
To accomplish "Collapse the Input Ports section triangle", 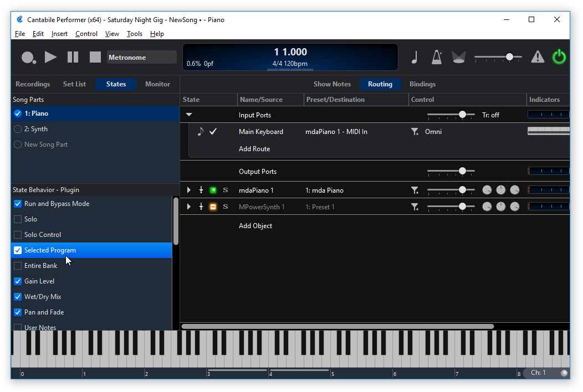I will pos(189,115).
